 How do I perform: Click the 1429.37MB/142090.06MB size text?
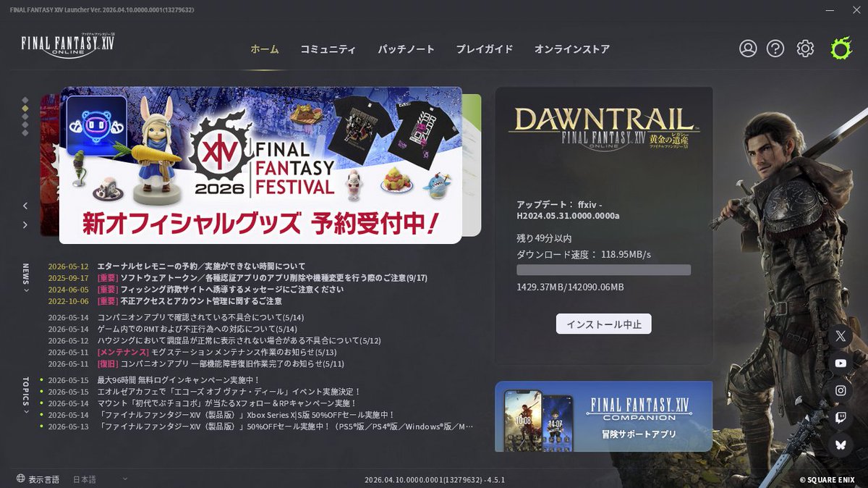pyautogui.click(x=570, y=287)
